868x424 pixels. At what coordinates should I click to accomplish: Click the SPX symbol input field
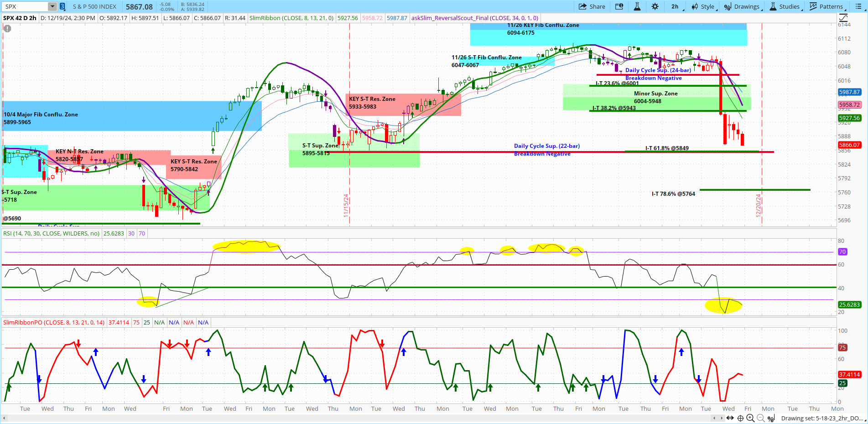click(x=26, y=6)
